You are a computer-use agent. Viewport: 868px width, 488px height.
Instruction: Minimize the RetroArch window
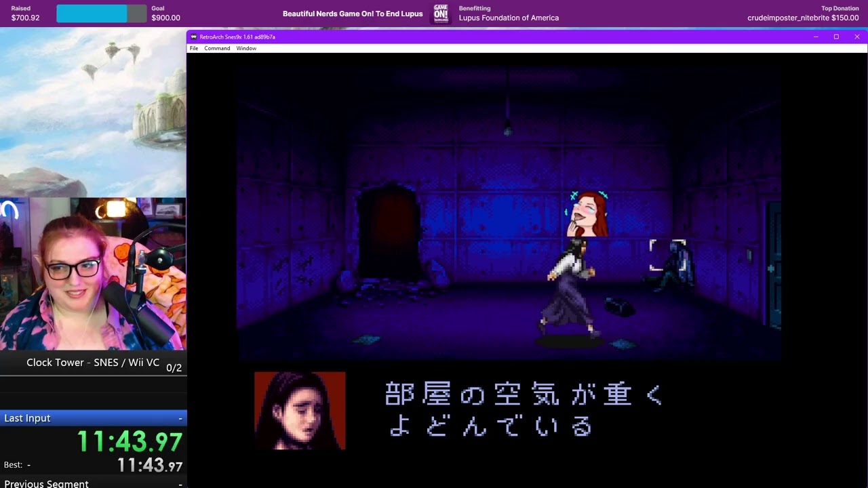[x=816, y=37]
